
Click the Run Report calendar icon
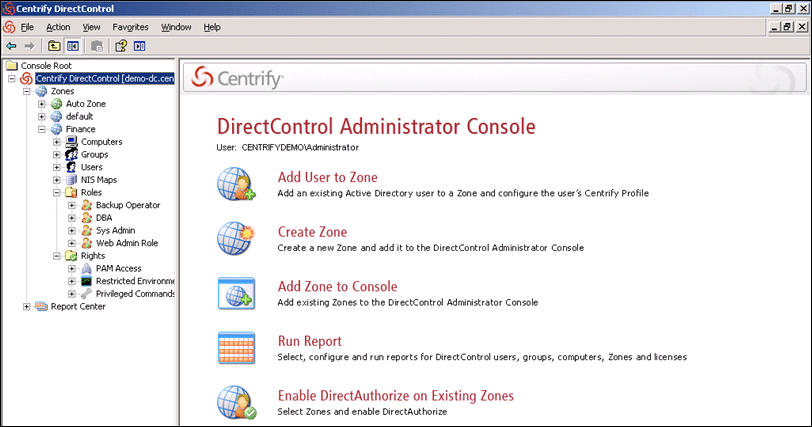(236, 348)
